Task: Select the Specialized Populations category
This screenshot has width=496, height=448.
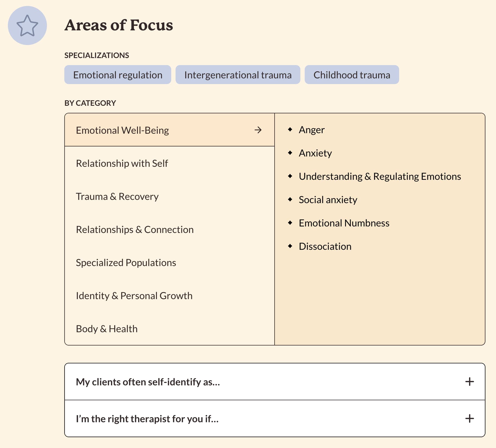Action: pos(170,263)
